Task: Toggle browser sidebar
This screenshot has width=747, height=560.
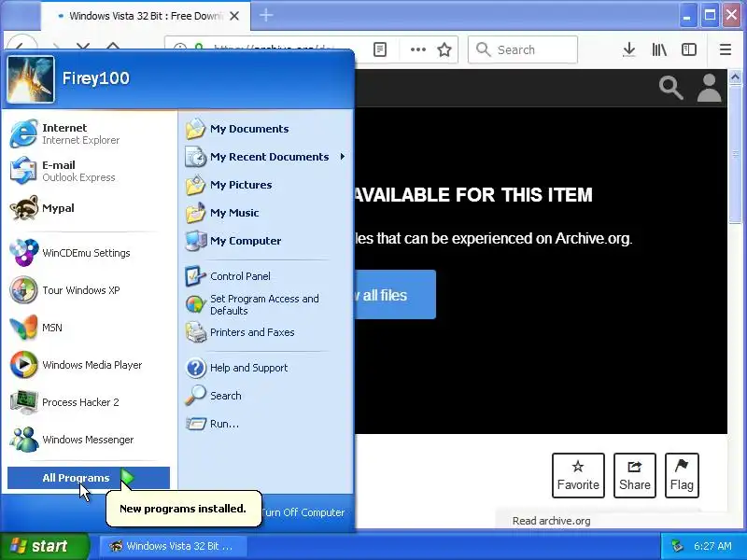Action: click(689, 49)
